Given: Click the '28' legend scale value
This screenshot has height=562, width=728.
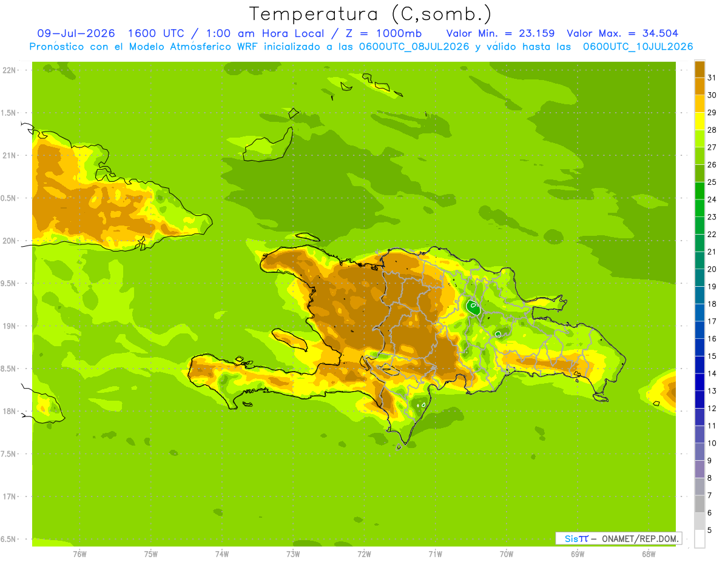Looking at the screenshot, I should [x=712, y=130].
